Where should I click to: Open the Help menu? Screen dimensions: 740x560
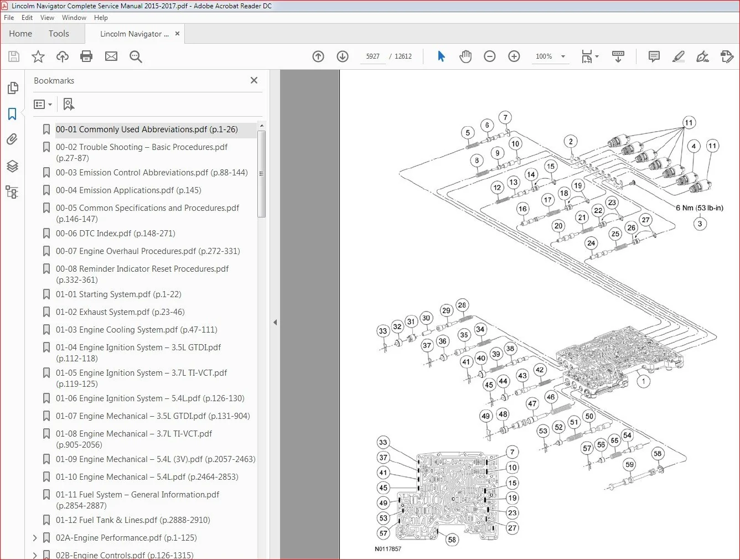101,18
